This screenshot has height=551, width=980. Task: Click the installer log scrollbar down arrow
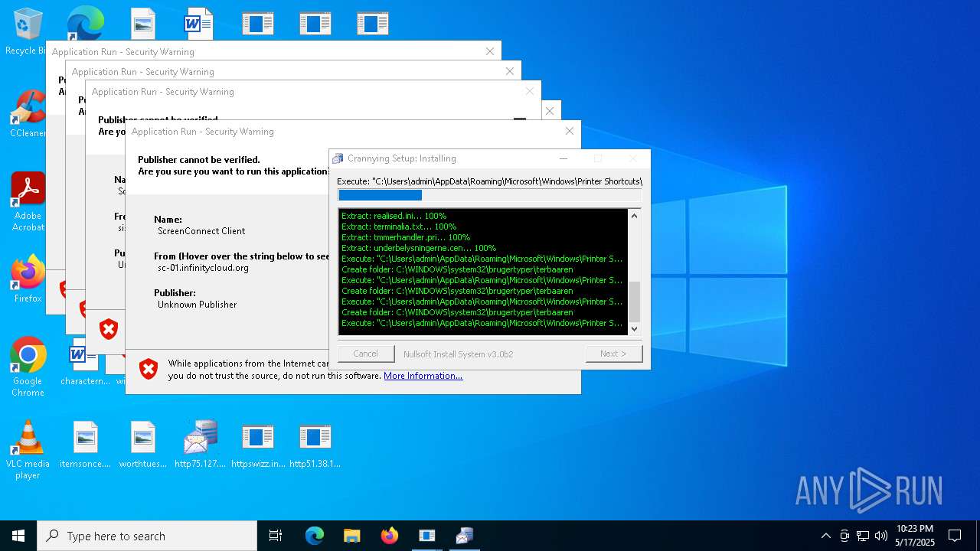coord(634,329)
